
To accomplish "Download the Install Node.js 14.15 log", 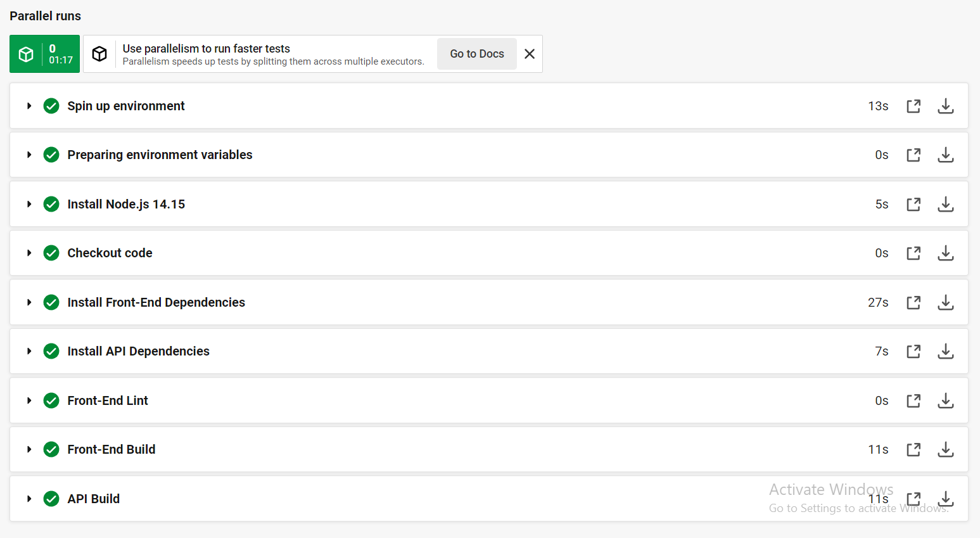I will tap(945, 204).
